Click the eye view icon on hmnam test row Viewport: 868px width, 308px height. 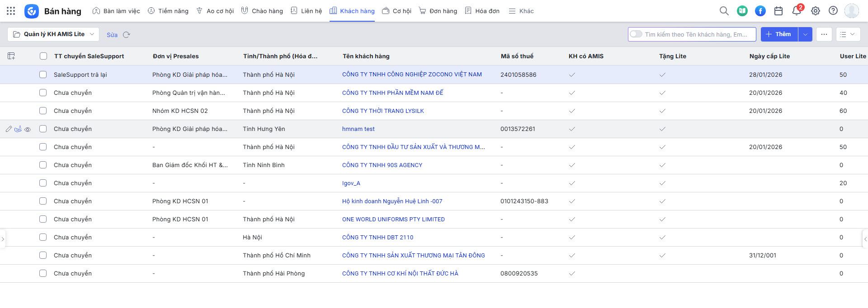[28, 130]
